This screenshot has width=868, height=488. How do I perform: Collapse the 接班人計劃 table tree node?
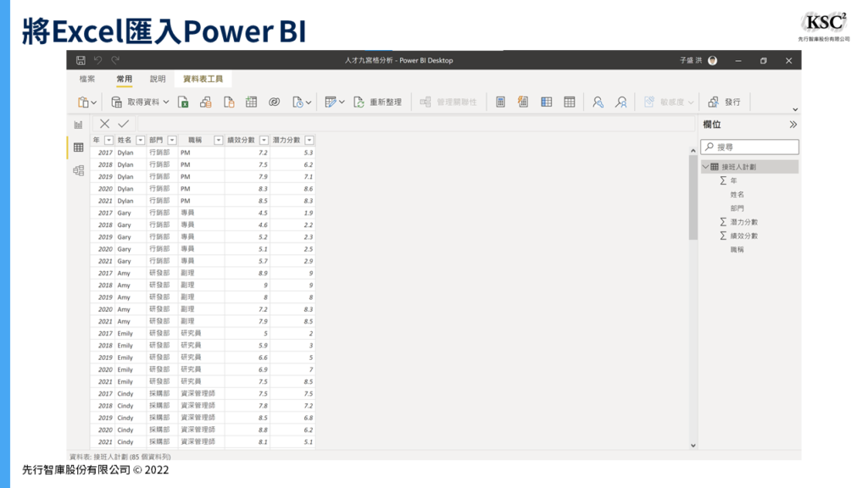(706, 167)
